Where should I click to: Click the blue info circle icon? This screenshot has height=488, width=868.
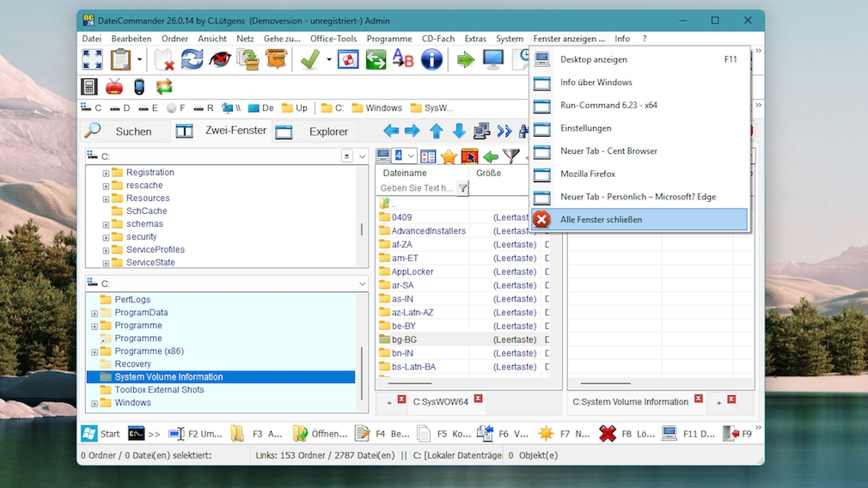[x=431, y=59]
